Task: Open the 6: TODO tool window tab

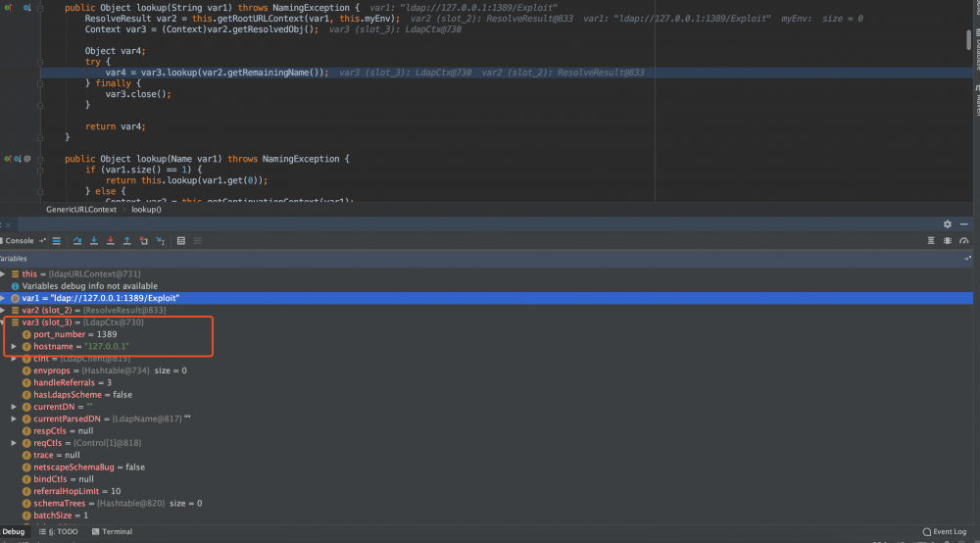Action: (58, 532)
